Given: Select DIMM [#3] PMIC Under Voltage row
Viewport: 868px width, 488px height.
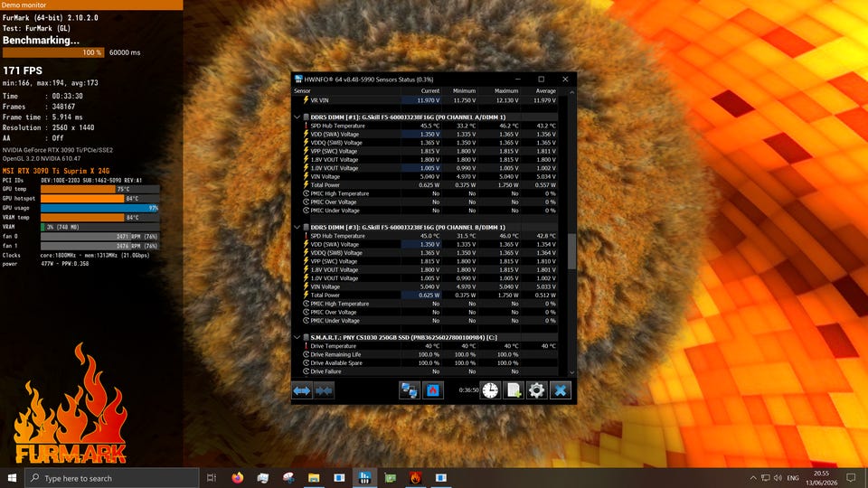Looking at the screenshot, I should point(425,320).
